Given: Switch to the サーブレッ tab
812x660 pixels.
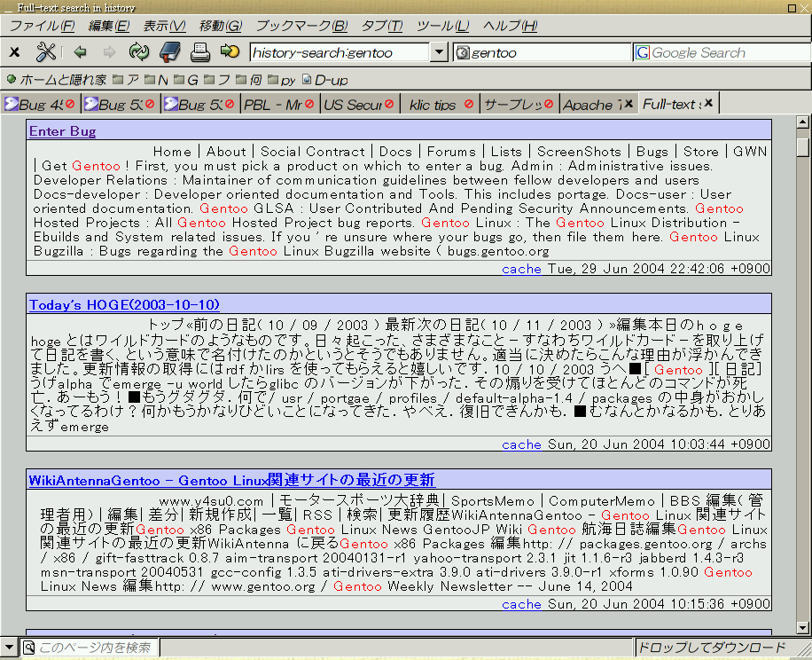Looking at the screenshot, I should coord(512,104).
